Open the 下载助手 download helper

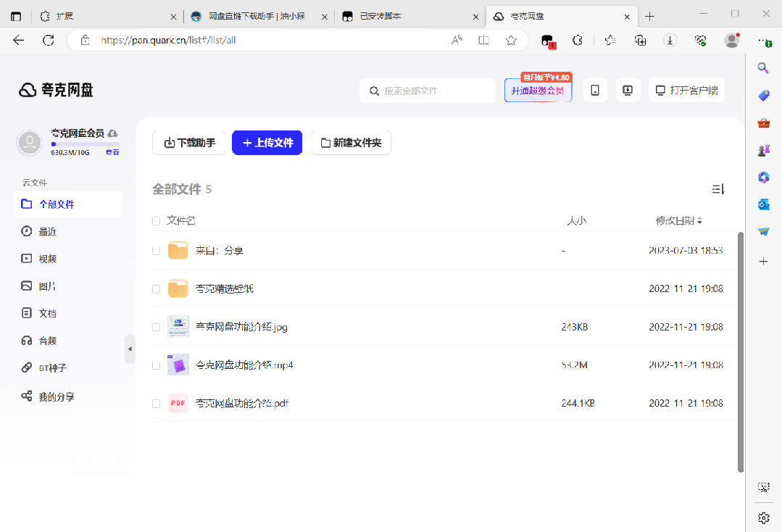point(189,143)
